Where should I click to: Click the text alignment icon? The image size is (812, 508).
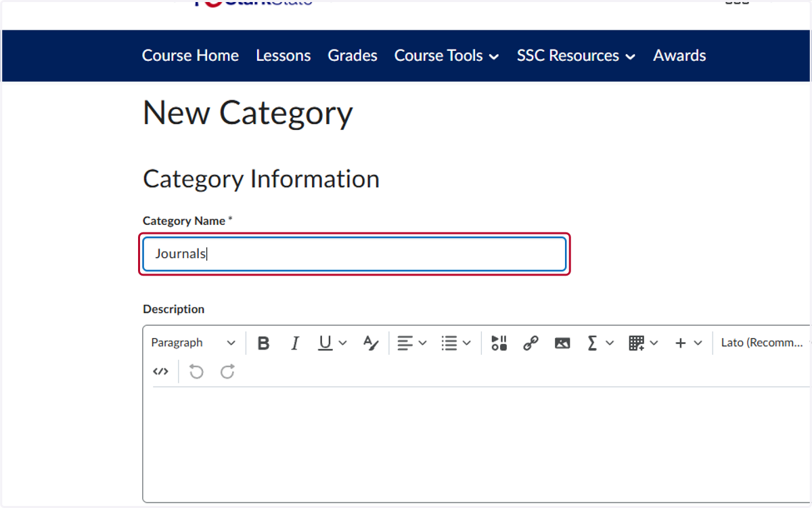tap(405, 343)
